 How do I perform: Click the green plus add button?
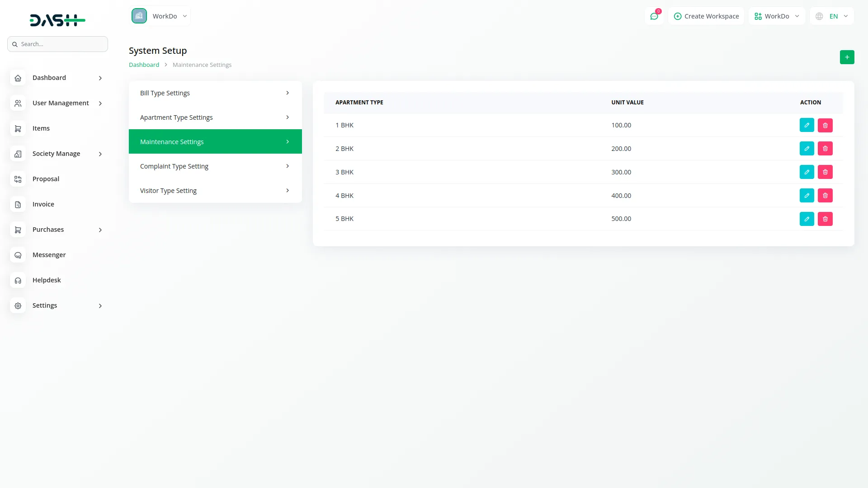pyautogui.click(x=847, y=57)
